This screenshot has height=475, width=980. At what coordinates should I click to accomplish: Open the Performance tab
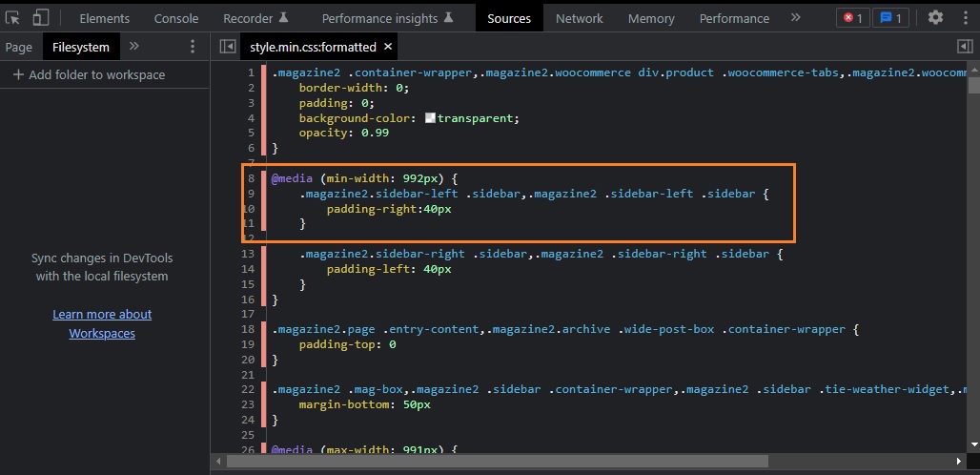pyautogui.click(x=734, y=19)
